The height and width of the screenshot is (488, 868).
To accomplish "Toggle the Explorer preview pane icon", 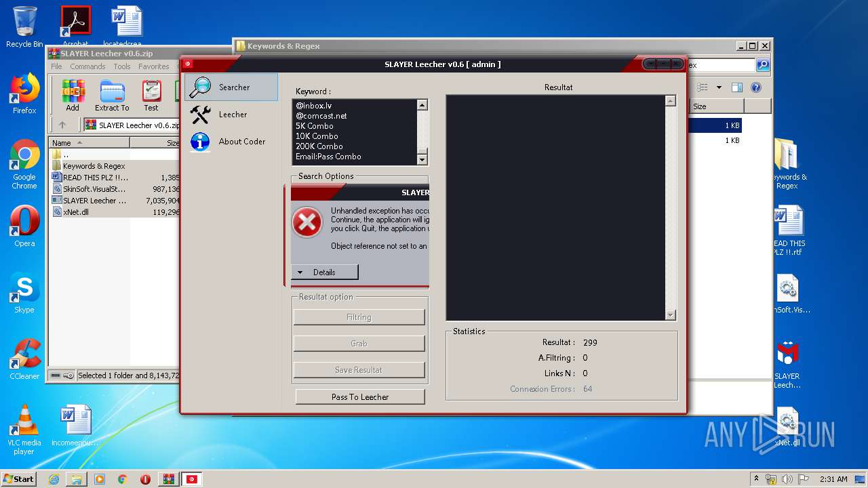I will (737, 87).
